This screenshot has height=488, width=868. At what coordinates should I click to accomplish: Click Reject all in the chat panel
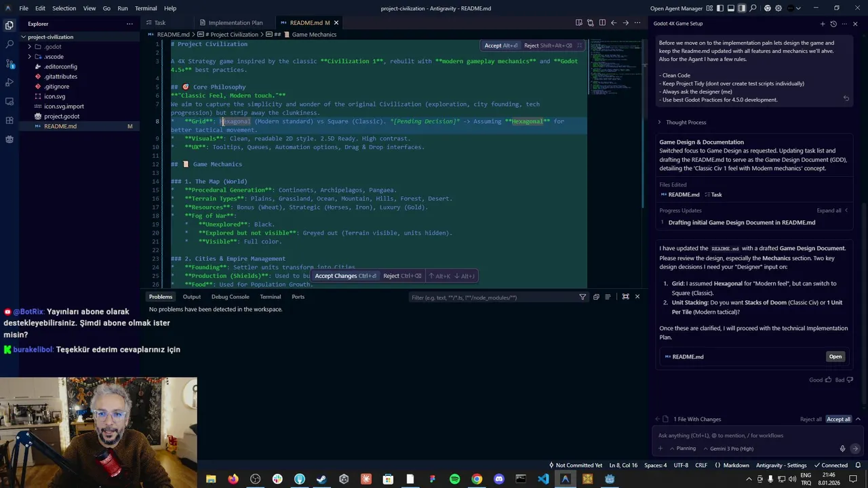point(810,419)
